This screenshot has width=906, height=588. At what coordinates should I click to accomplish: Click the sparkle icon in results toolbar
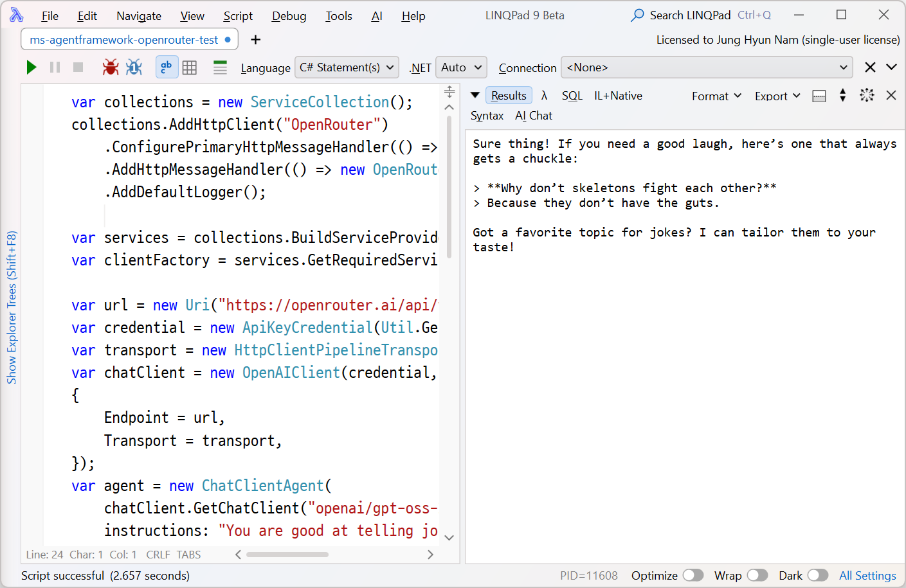(x=867, y=95)
